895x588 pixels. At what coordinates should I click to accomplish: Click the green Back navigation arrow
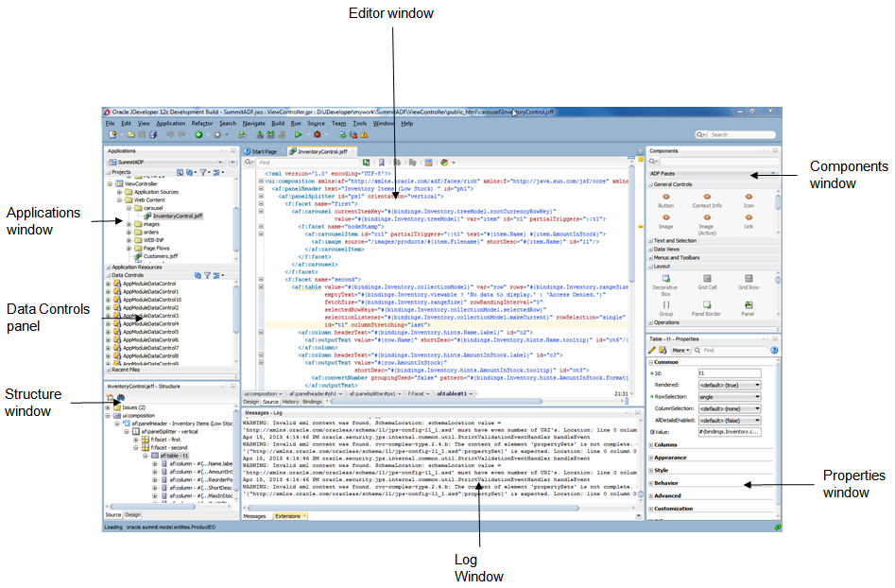(x=198, y=135)
